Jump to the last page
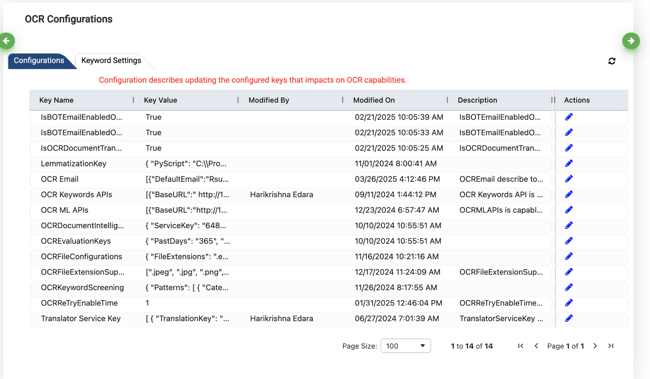This screenshot has width=650, height=379. point(611,346)
